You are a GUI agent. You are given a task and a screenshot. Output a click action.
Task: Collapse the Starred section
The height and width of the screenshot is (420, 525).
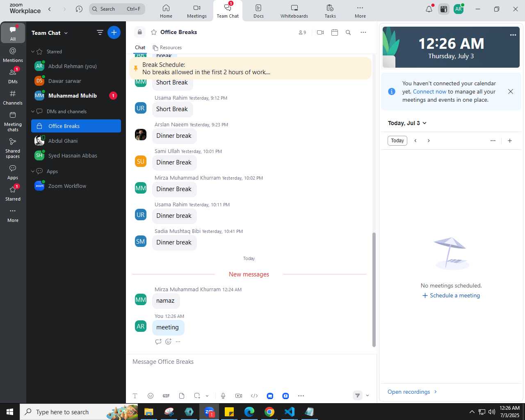(x=33, y=52)
